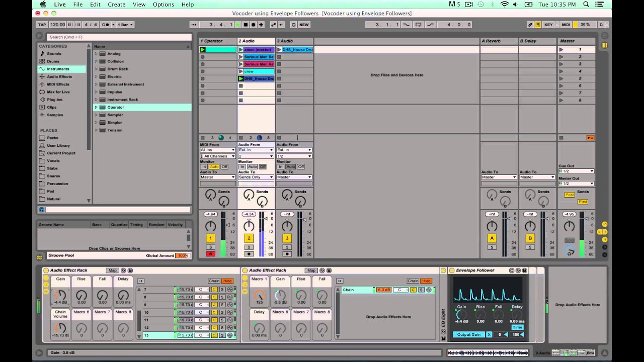Click the NEW button in transport

304,25
